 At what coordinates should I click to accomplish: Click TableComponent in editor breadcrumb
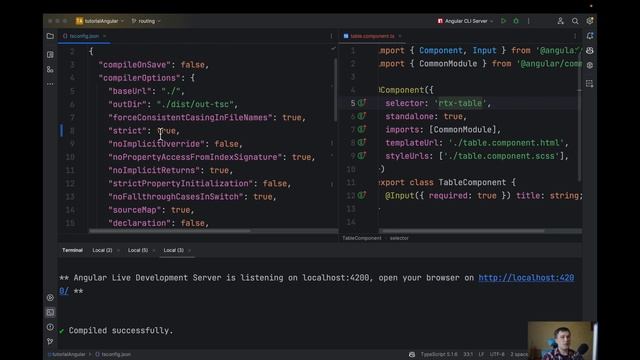(362, 238)
